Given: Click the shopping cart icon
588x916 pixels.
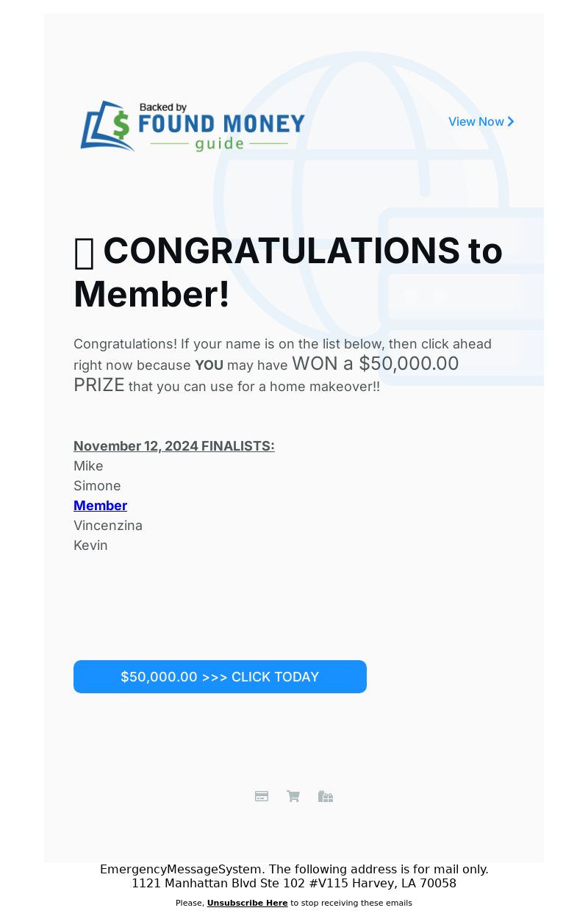Looking at the screenshot, I should point(293,796).
